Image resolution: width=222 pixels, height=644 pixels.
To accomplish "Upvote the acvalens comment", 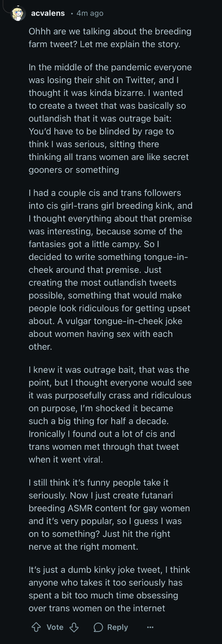I will (36, 627).
